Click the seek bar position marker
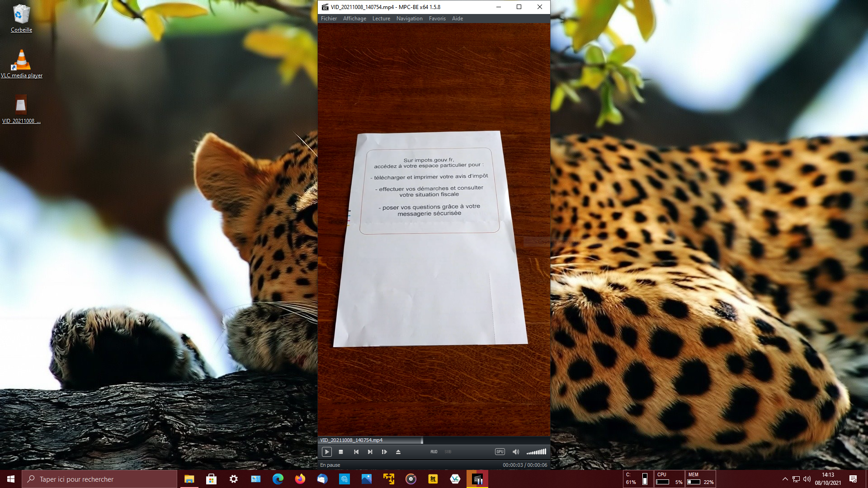Viewport: 868px width, 488px height. click(422, 440)
